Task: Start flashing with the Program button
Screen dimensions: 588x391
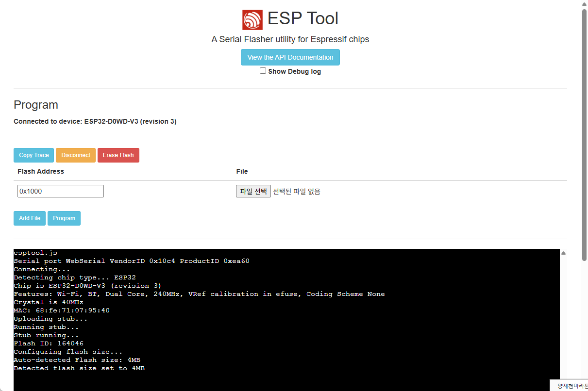Action: click(x=64, y=218)
